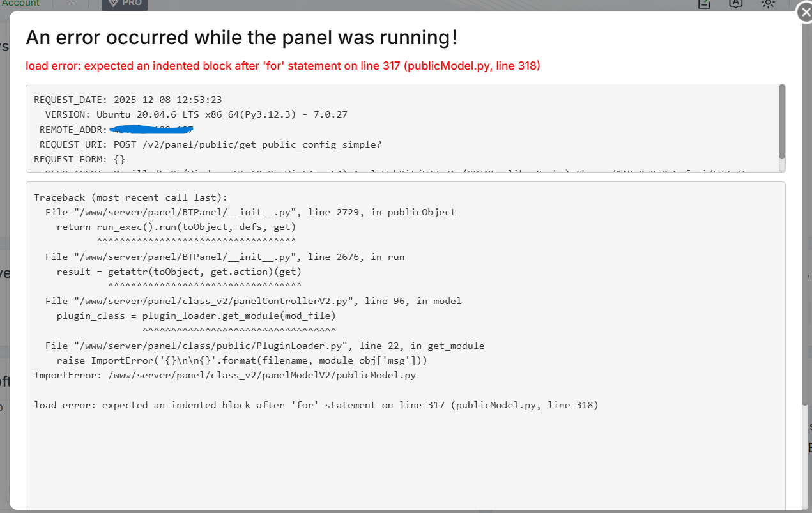
Task: Click the panelControllerV2.py line 96 entry
Action: tap(253, 301)
